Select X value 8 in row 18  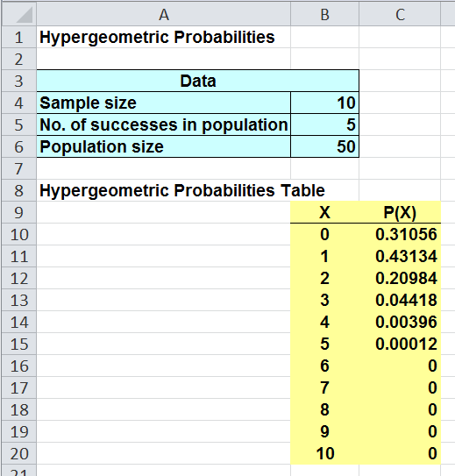[x=324, y=409]
